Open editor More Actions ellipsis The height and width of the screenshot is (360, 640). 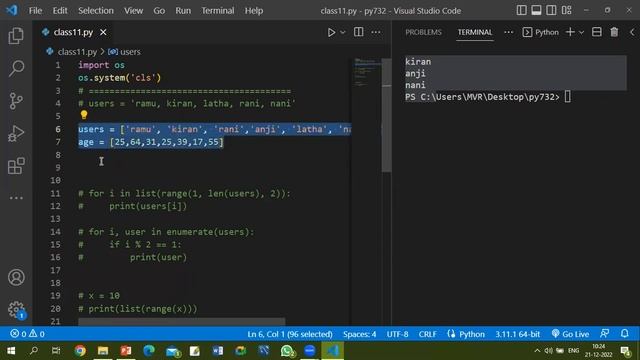point(376,32)
